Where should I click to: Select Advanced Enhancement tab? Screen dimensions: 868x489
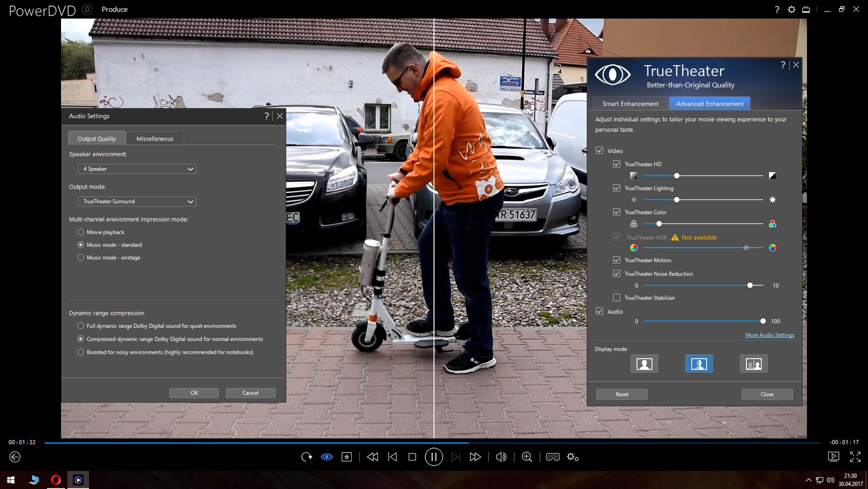pyautogui.click(x=710, y=104)
